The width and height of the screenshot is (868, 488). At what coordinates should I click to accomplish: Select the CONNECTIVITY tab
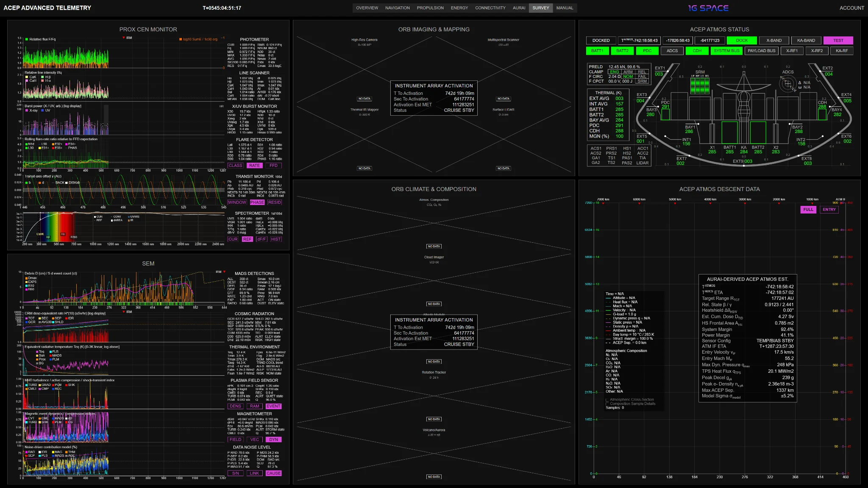490,8
